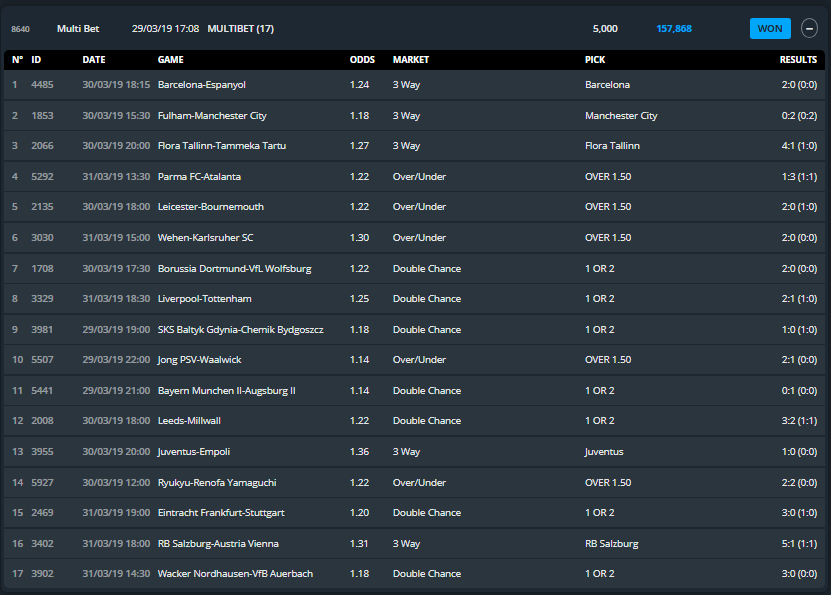This screenshot has width=831, height=595.
Task: Click odds 1.30 for Wehen-Karlsruher SC
Action: [359, 237]
